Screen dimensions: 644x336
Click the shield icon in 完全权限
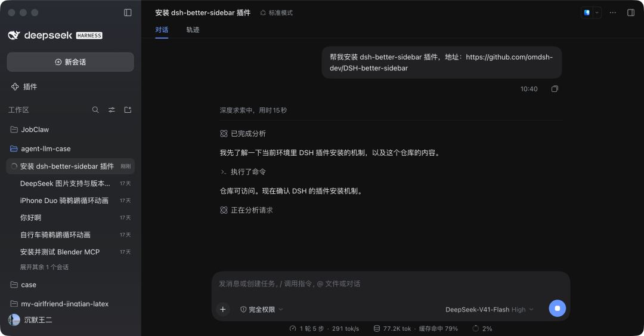(x=243, y=309)
